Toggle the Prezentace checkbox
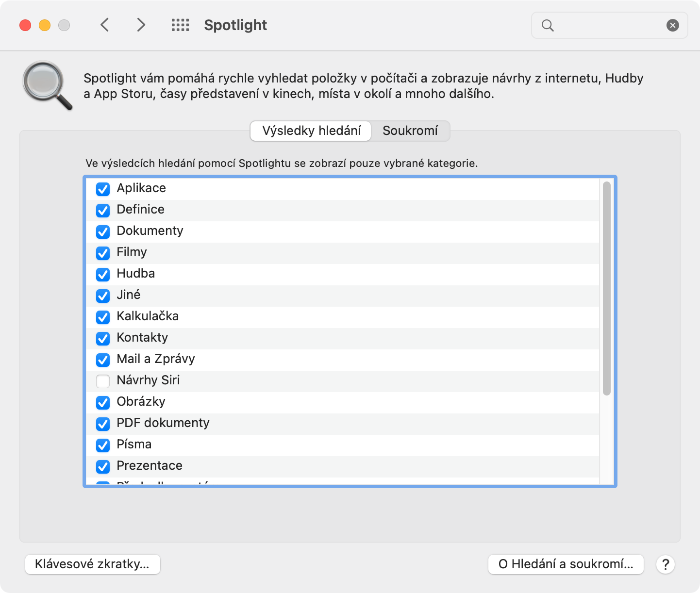The width and height of the screenshot is (700, 593). click(x=103, y=466)
